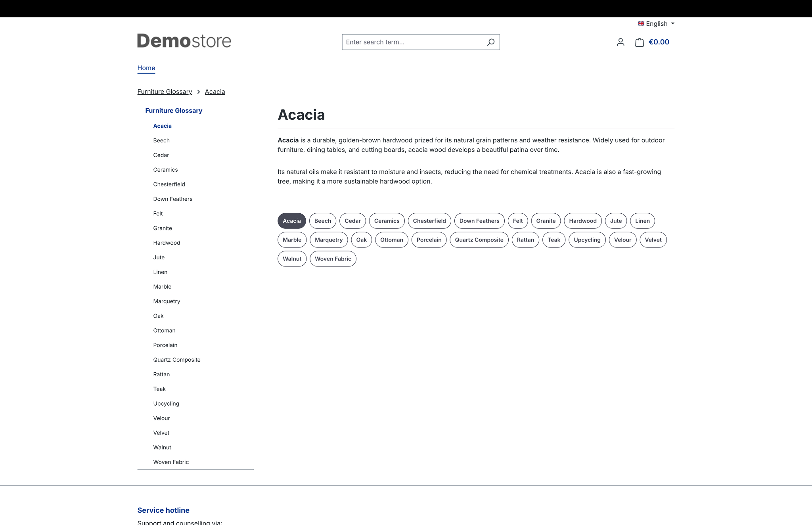Image resolution: width=812 pixels, height=525 pixels.
Task: Expand the English language dropdown
Action: point(656,24)
